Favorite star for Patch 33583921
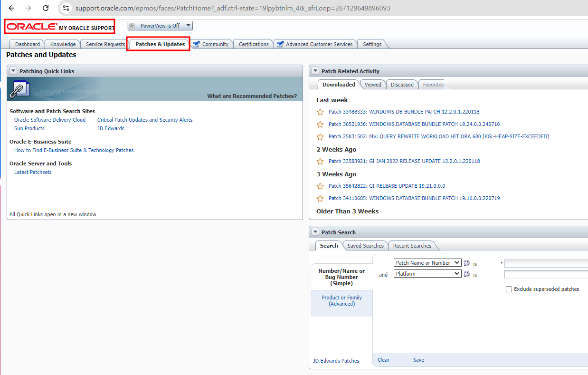588x375 pixels. 320,162
